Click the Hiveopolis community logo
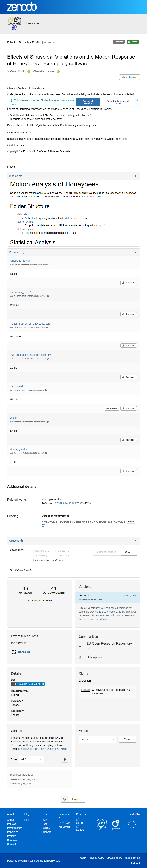The image size is (147, 868). 80,657
